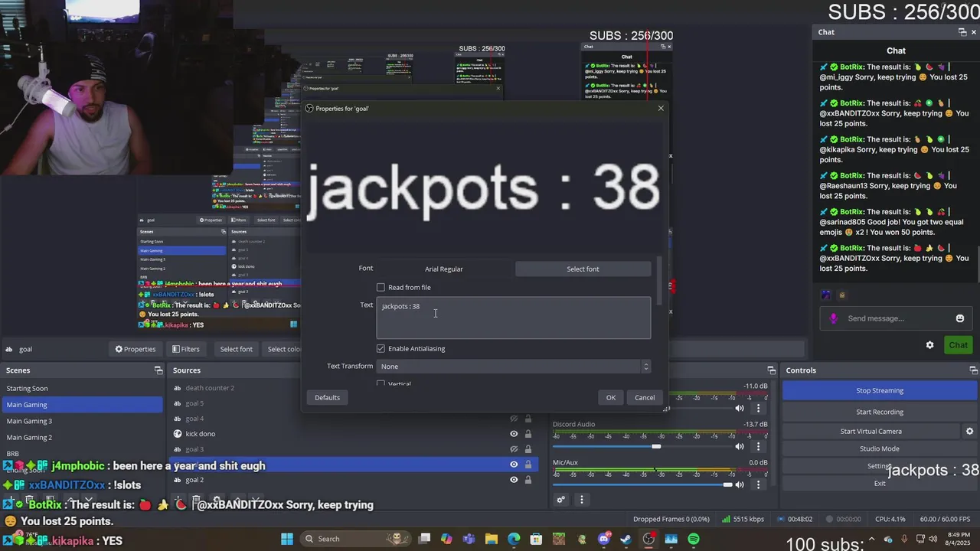The image size is (980, 551).
Task: Hide the goal 2 source
Action: tap(514, 480)
